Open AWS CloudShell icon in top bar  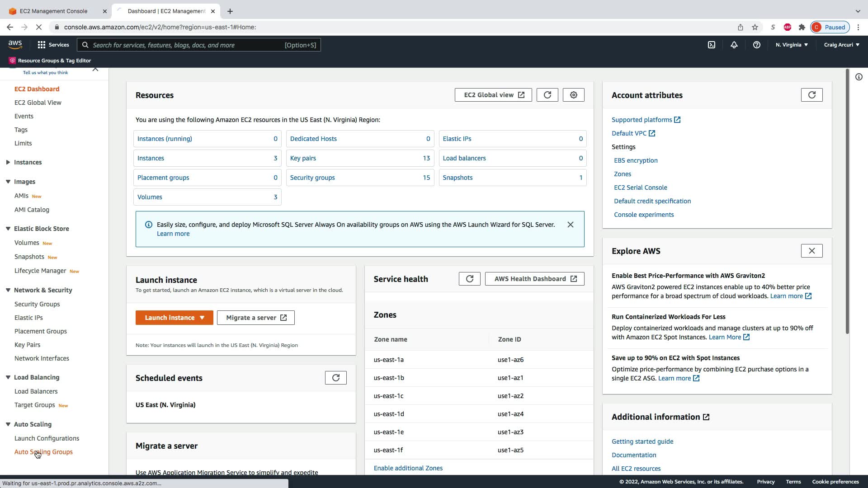pos(711,45)
